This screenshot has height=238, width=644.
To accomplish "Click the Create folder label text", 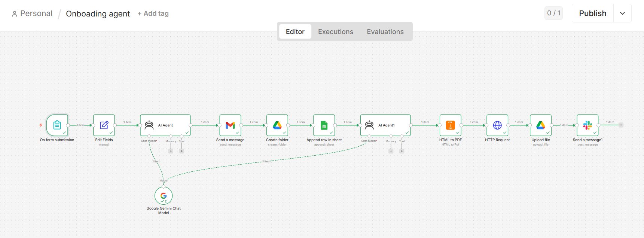I will 277,140.
